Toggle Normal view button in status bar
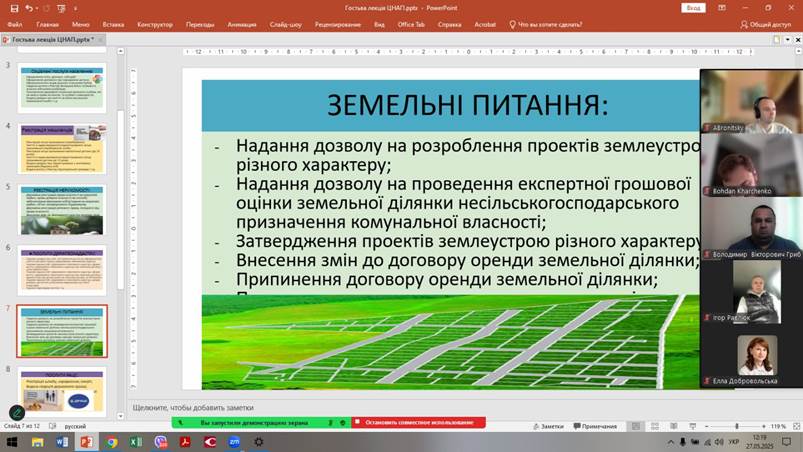The height and width of the screenshot is (452, 803). pyautogui.click(x=637, y=426)
